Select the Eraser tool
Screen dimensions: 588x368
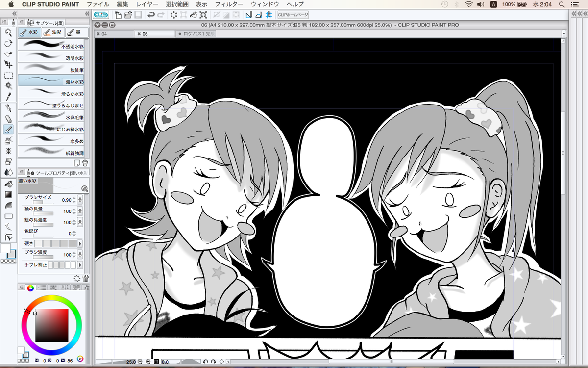pyautogui.click(x=8, y=161)
